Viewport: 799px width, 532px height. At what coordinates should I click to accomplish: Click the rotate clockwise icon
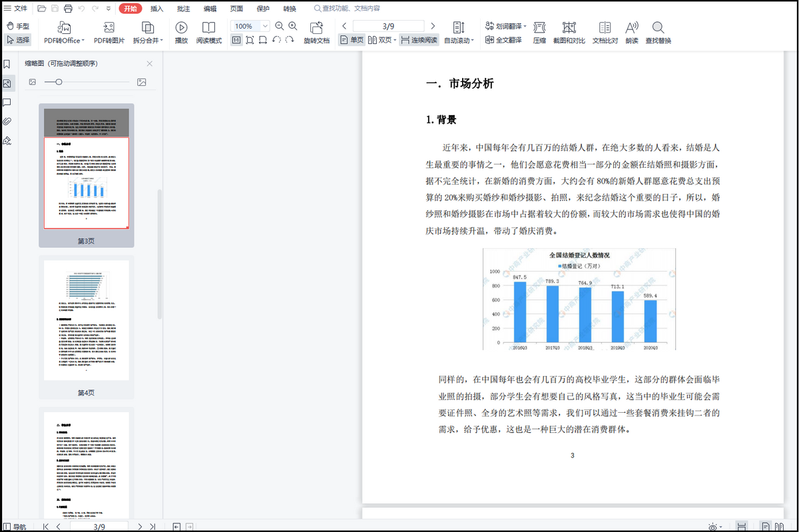pos(290,40)
